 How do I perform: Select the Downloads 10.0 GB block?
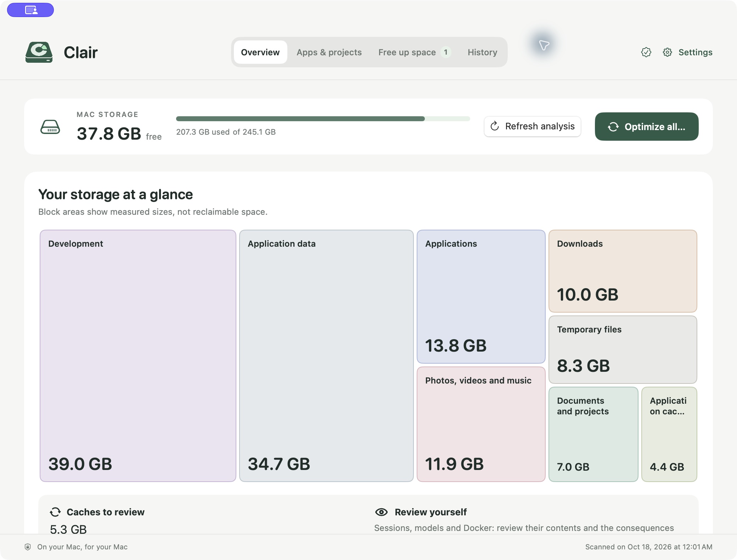coord(623,271)
